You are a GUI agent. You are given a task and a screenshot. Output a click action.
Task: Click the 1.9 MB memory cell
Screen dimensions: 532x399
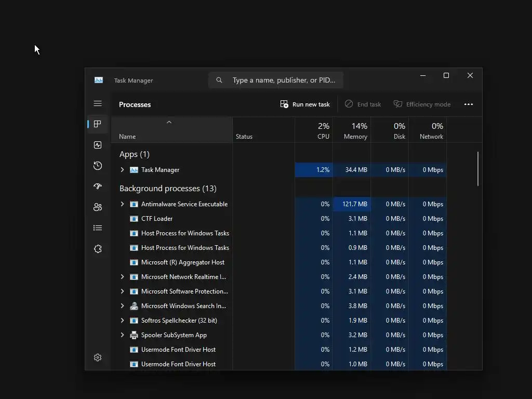click(352, 321)
